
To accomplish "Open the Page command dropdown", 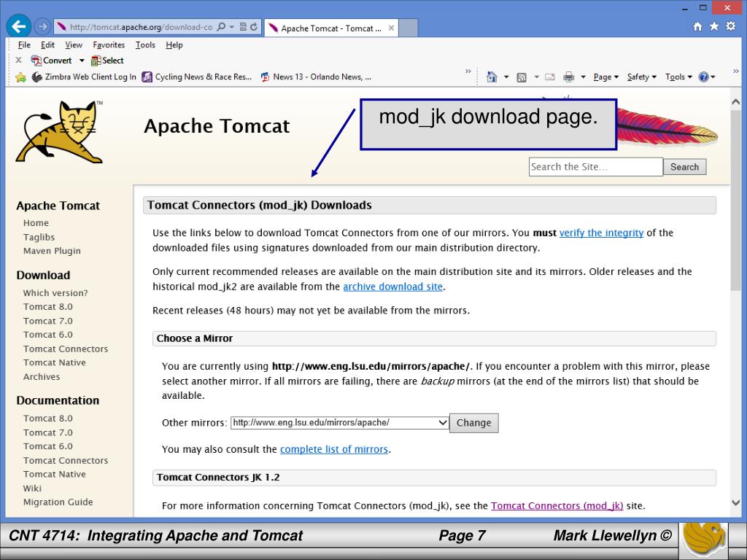I will pos(605,77).
